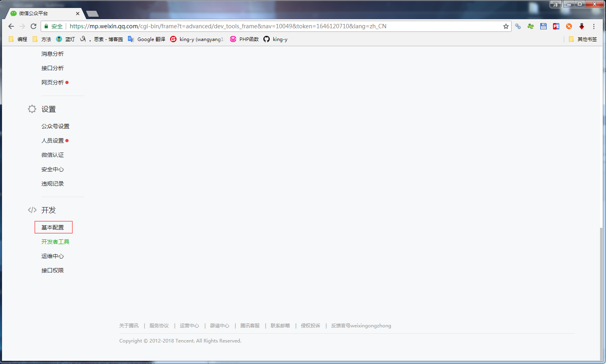Click the 开发 section heading
Screen dimensions: 606x364
(x=49, y=210)
